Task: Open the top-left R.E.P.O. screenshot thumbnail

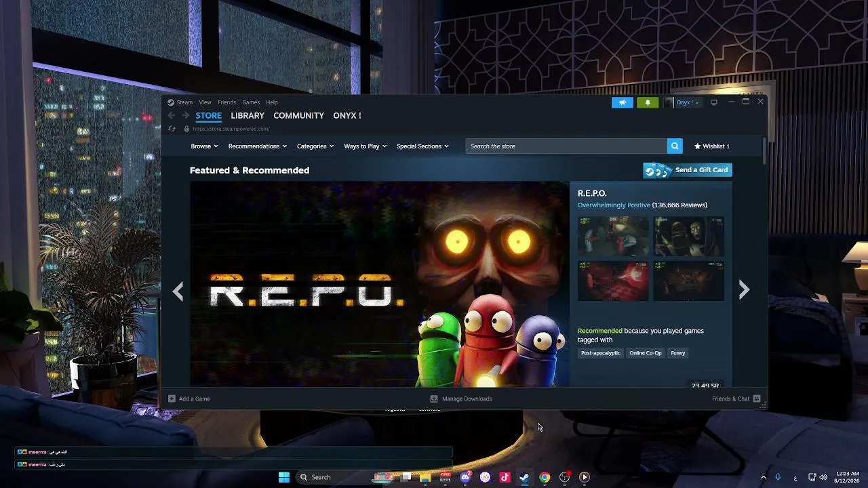Action: (x=613, y=237)
